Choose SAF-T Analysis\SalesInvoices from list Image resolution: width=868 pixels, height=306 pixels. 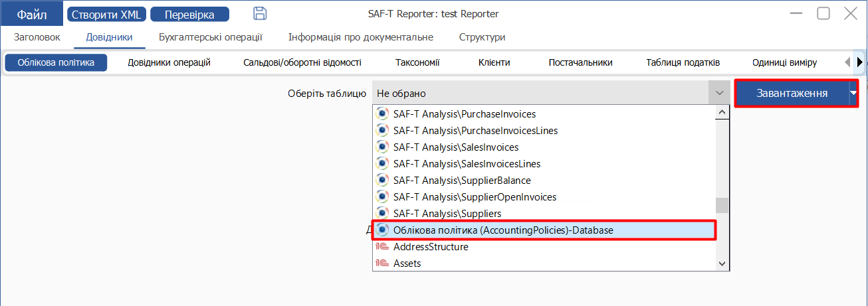(x=543, y=147)
